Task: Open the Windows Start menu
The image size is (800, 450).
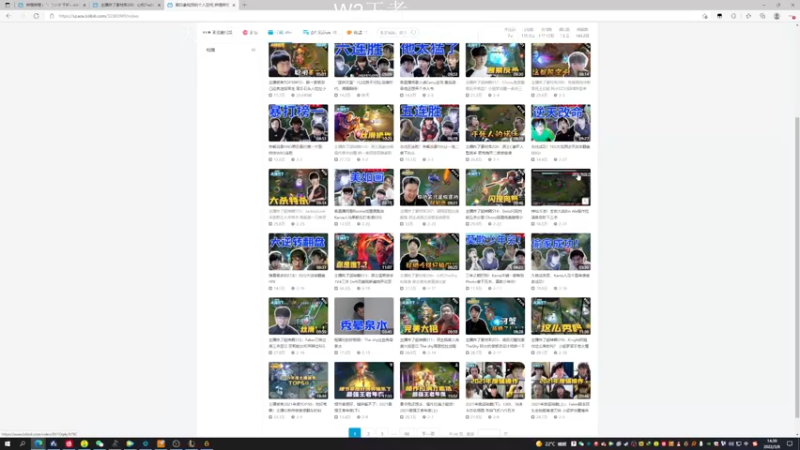Action: pyautogui.click(x=7, y=444)
